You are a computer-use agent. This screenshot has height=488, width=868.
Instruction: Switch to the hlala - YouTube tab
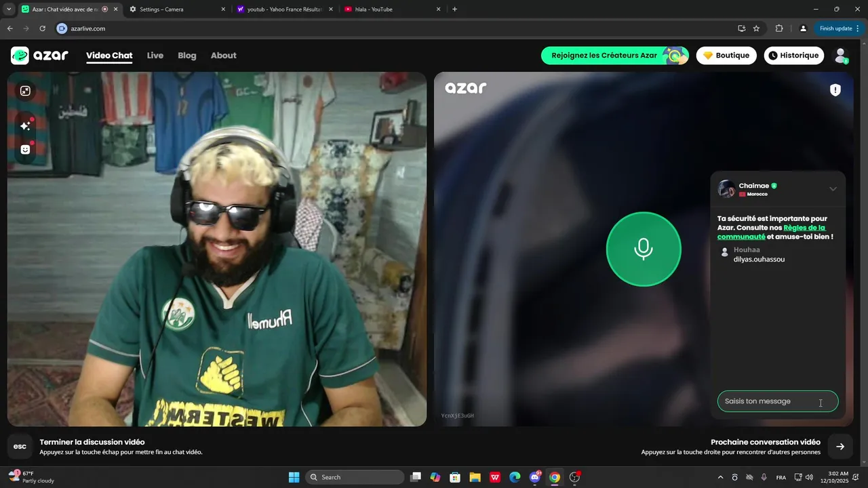tap(392, 9)
